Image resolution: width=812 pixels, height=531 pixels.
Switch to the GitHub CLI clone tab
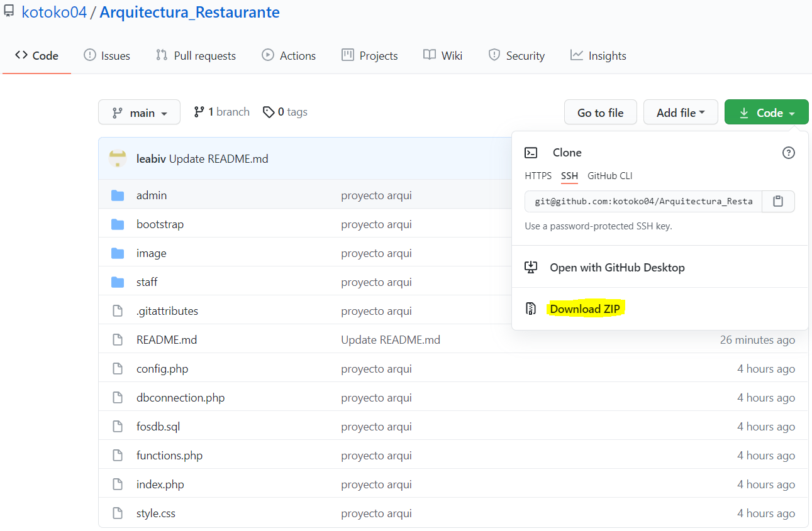click(609, 176)
